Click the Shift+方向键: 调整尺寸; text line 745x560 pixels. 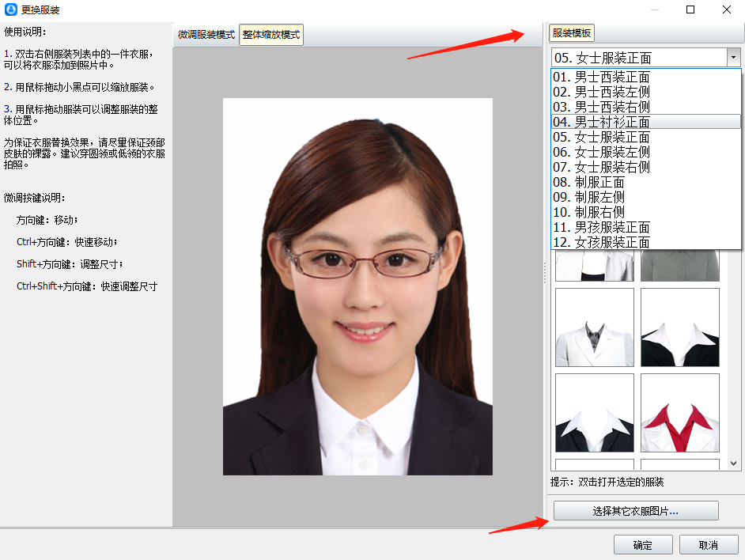click(70, 264)
